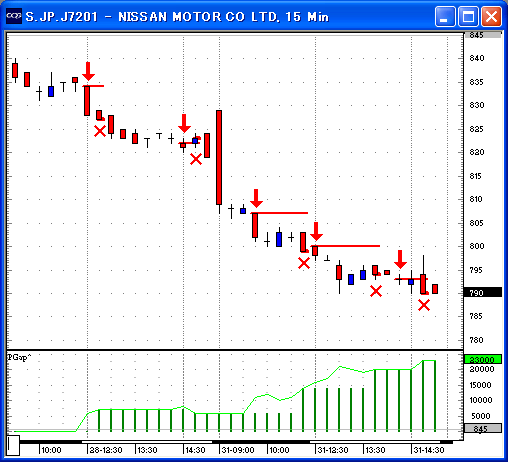
Task: Click the title 'S.JP.J7201 - NISSAN MOTOR CO LTD, 15 Min'
Action: (177, 17)
